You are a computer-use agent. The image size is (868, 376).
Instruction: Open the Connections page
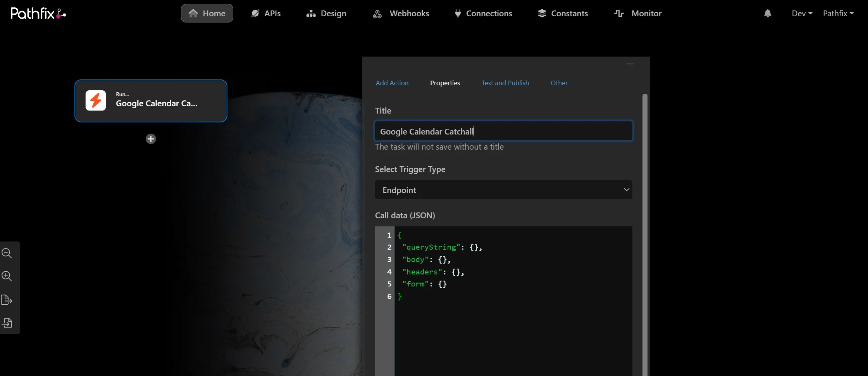[x=483, y=13]
